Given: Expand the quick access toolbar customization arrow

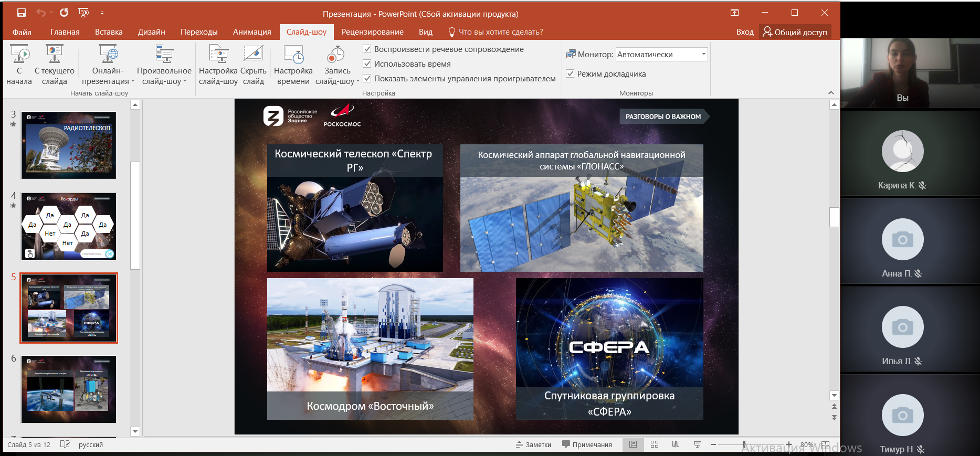Looking at the screenshot, I should (102, 13).
